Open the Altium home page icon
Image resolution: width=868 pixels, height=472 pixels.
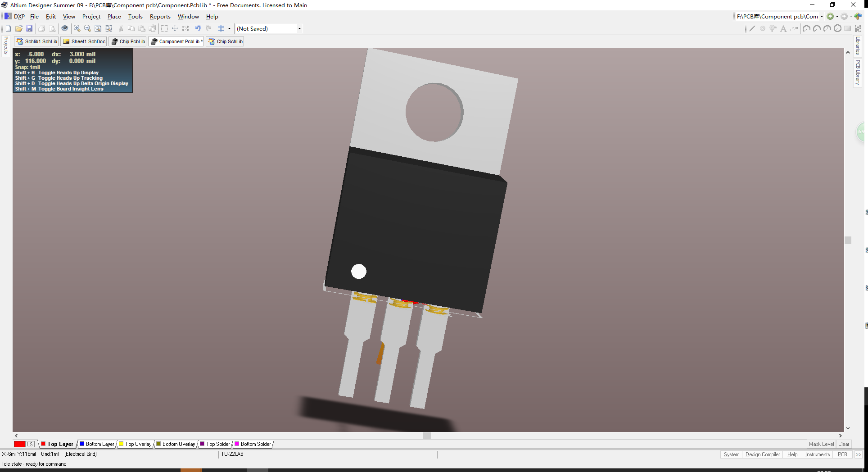point(858,17)
